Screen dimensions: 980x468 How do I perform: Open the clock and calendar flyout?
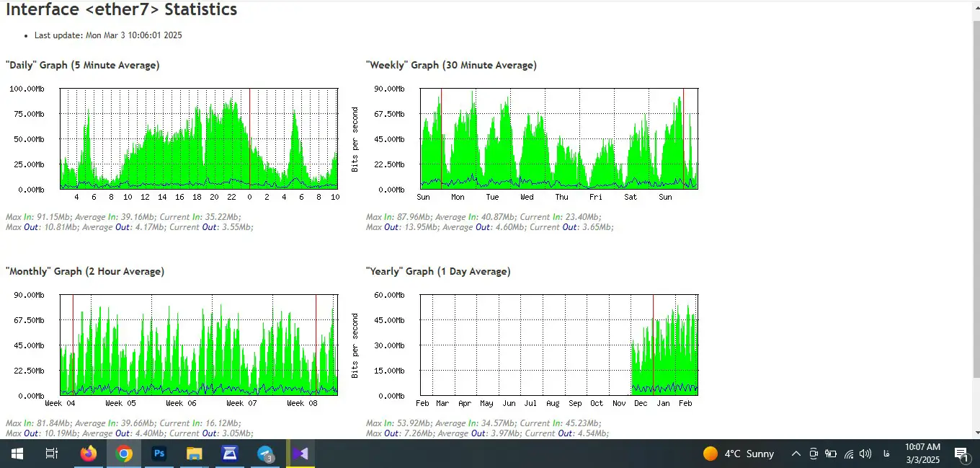coord(922,454)
